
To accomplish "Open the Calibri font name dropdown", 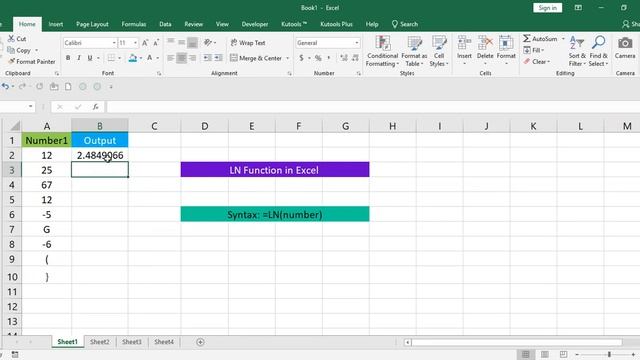I will coord(114,43).
